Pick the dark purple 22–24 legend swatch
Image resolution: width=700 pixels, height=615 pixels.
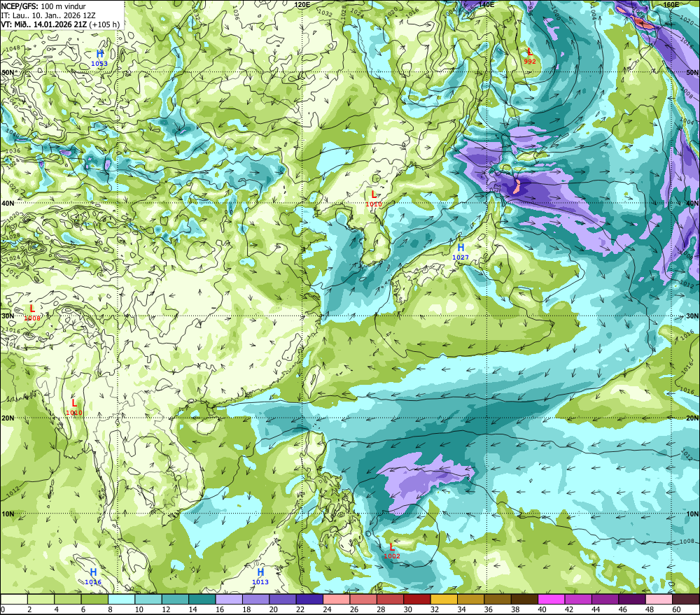tap(309, 599)
